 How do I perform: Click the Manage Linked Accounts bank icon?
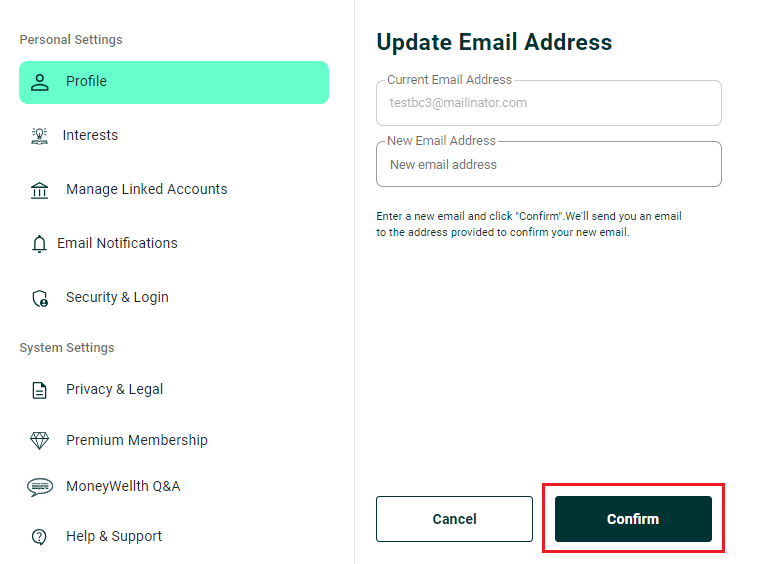pos(40,190)
